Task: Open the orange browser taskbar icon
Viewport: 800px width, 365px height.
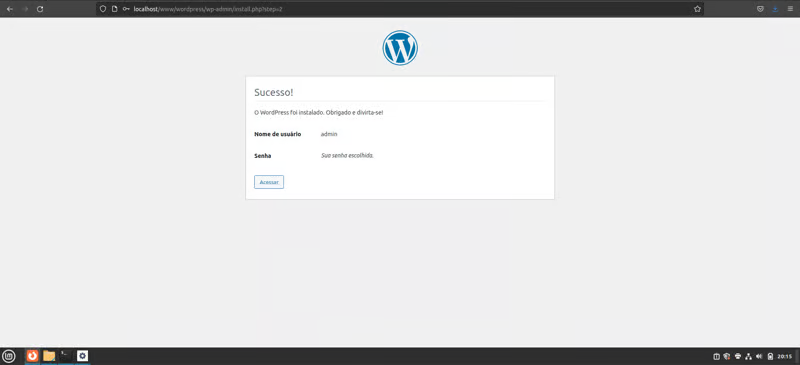Action: point(32,356)
